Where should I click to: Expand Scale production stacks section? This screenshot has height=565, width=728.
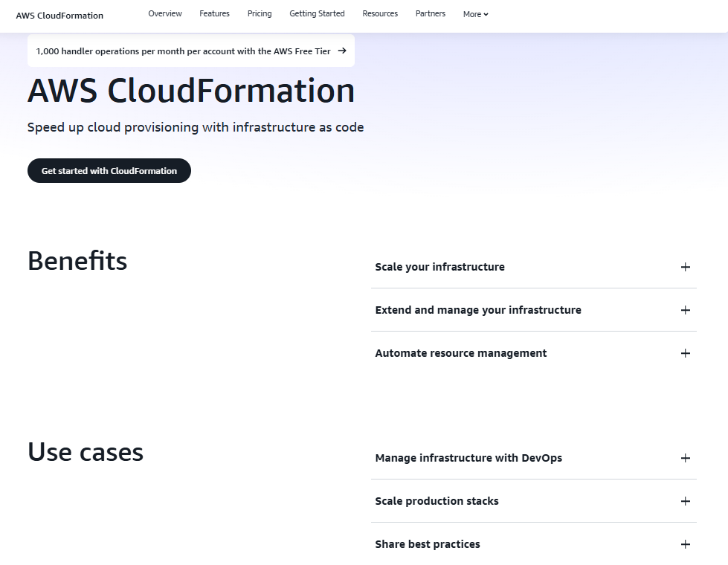pyautogui.click(x=534, y=501)
